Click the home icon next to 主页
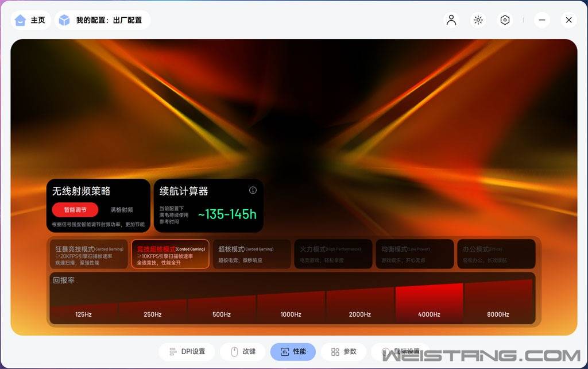 tap(19, 20)
